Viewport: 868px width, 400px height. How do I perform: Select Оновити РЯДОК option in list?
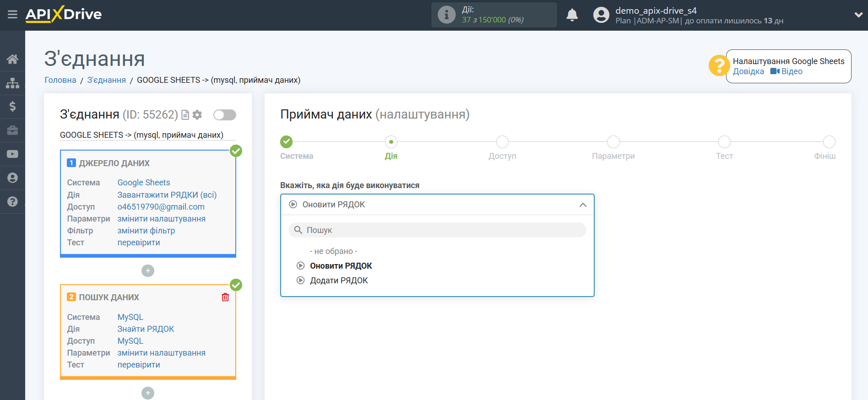tap(341, 266)
